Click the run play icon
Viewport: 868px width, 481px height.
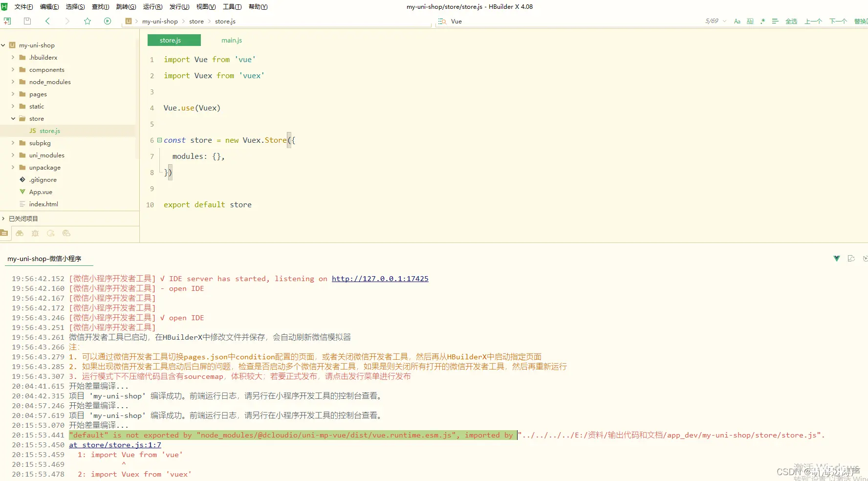[108, 21]
